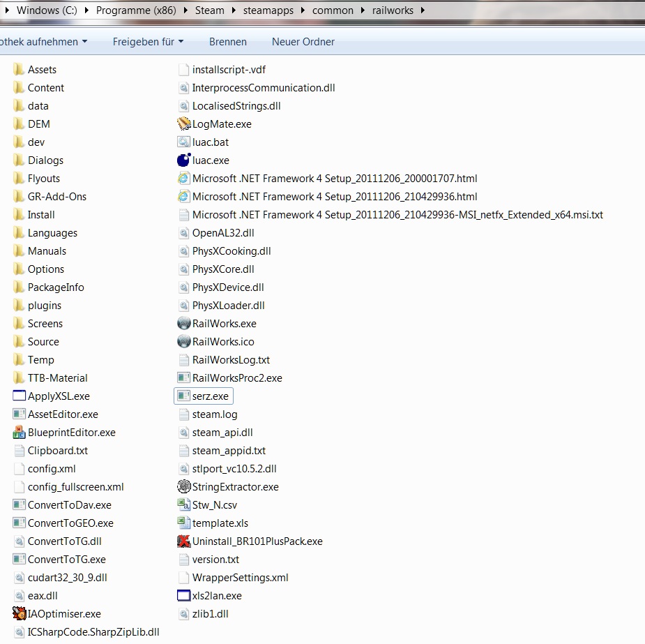Image resolution: width=645 pixels, height=644 pixels.
Task: Select the serz.exe file
Action: click(210, 396)
